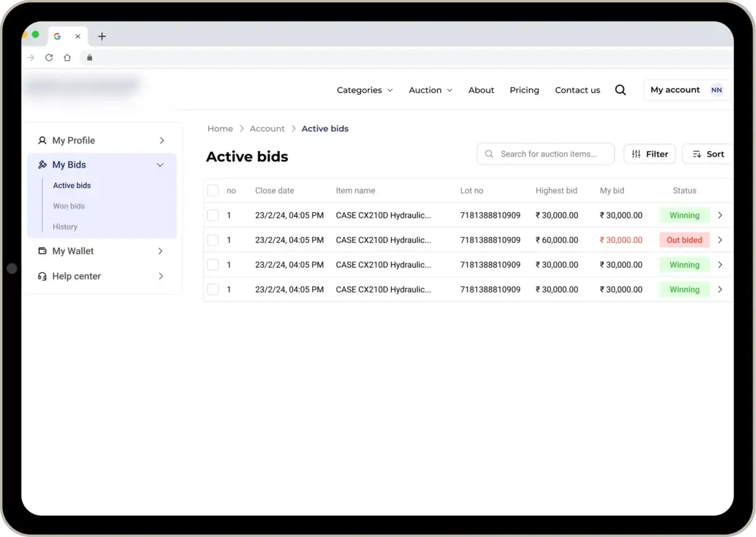Click the Sort arrows icon
The width and height of the screenshot is (756, 537).
697,154
